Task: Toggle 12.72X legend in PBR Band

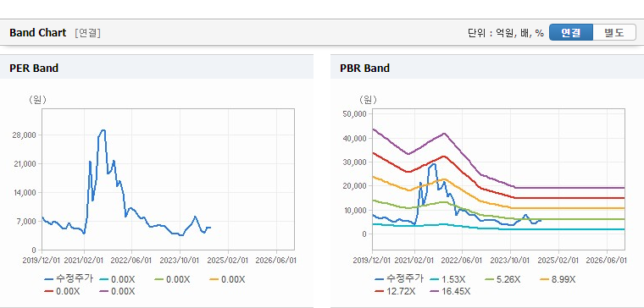Action: pyautogui.click(x=395, y=291)
